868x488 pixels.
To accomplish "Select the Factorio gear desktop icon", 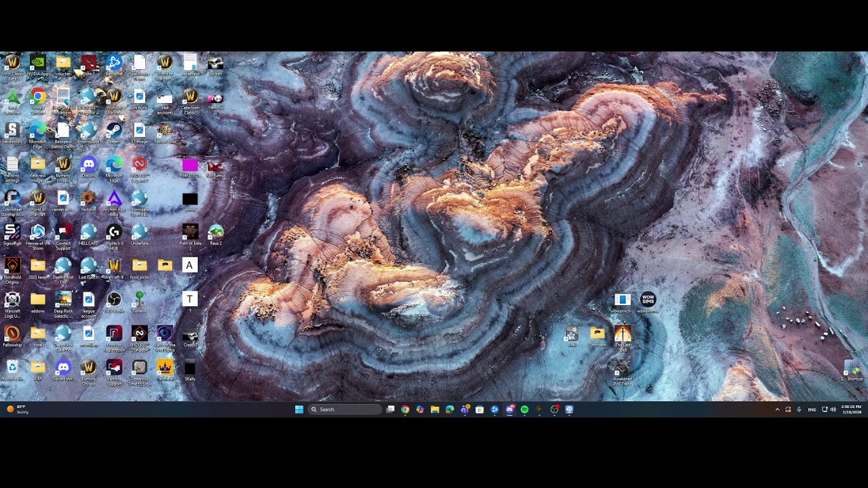I will [x=89, y=201].
